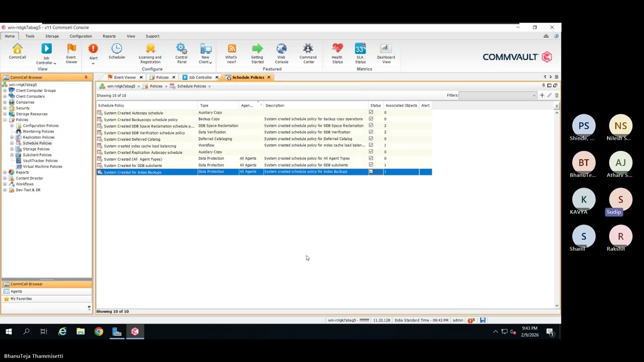This screenshot has height=362, width=644.
Task: Select System Created Deferred Catalog row
Action: click(264, 139)
